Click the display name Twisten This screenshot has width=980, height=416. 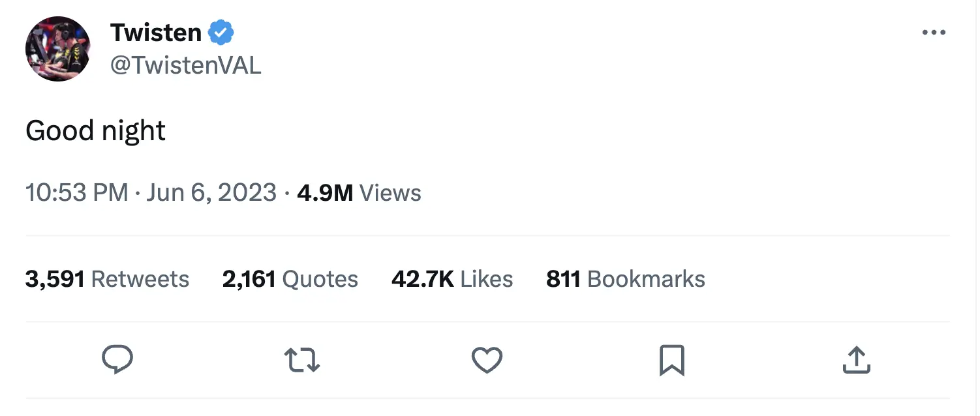156,33
